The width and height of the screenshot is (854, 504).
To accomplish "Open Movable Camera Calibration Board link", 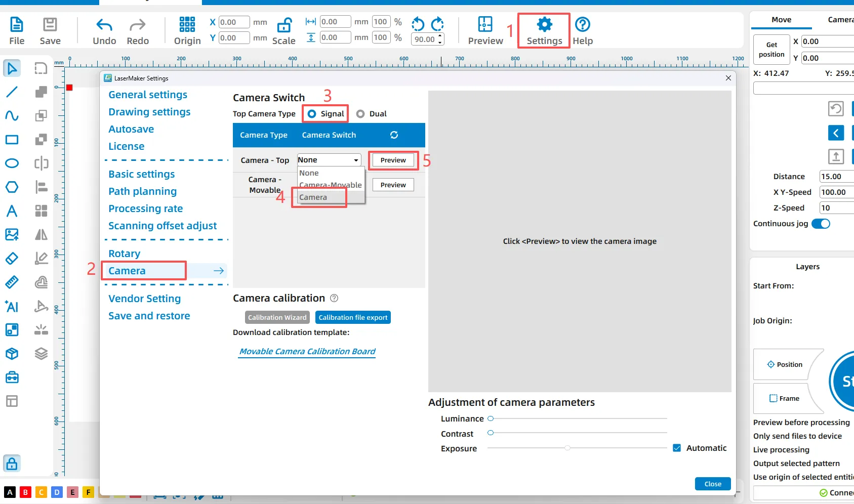I will pos(307,351).
